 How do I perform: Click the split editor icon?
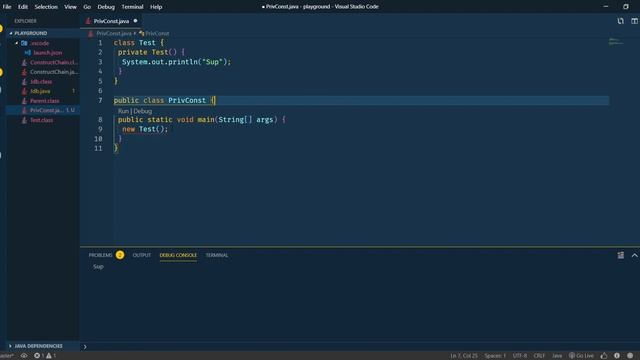pos(634,21)
